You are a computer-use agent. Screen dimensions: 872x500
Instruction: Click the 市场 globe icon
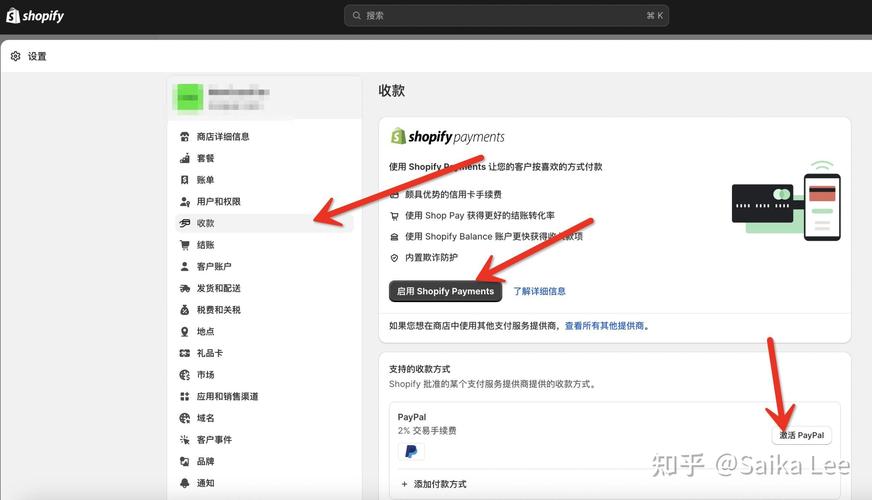coord(185,375)
